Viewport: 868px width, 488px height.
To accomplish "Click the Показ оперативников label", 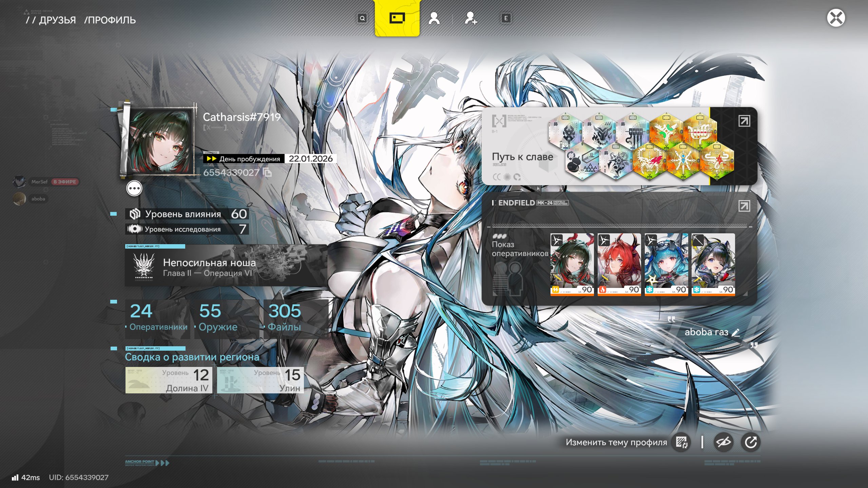I will (x=520, y=249).
